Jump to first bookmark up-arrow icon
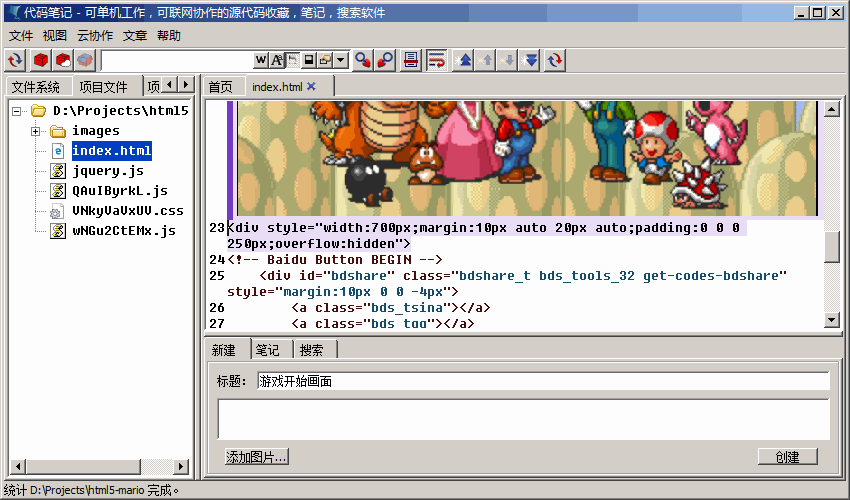The width and height of the screenshot is (850, 500). click(463, 60)
